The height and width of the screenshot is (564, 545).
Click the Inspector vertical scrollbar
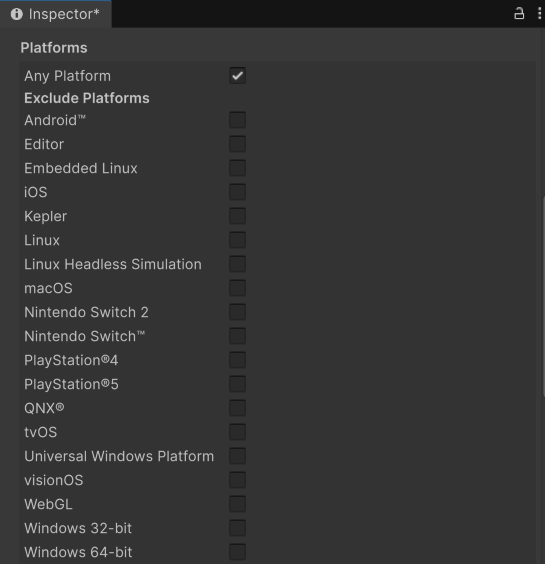544,297
